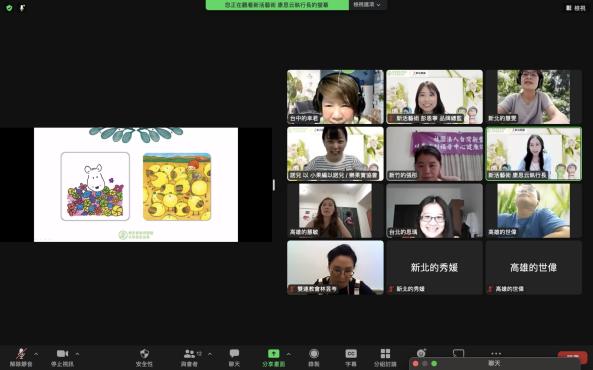The width and height of the screenshot is (593, 370).
Task: Select the 恩兒 striped-shirt participant tile
Action: 335,154
